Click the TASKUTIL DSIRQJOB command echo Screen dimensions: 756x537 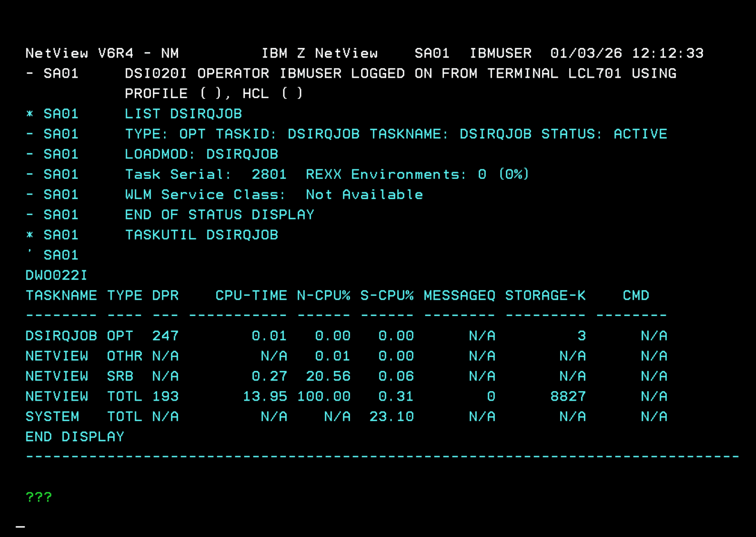pos(201,235)
